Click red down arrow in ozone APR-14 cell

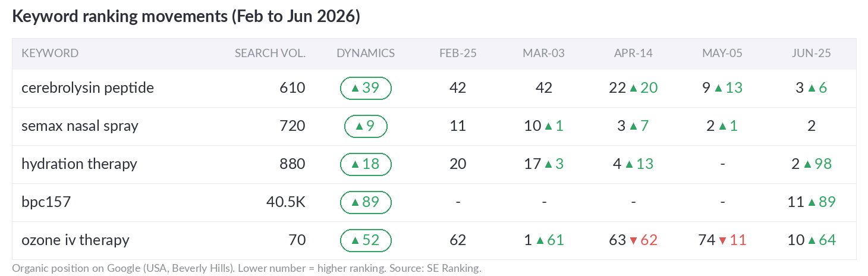633,241
